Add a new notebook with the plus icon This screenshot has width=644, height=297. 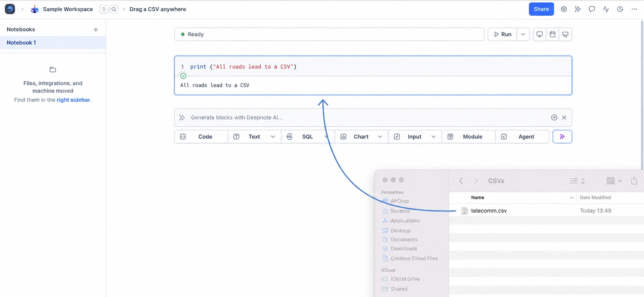click(x=96, y=30)
